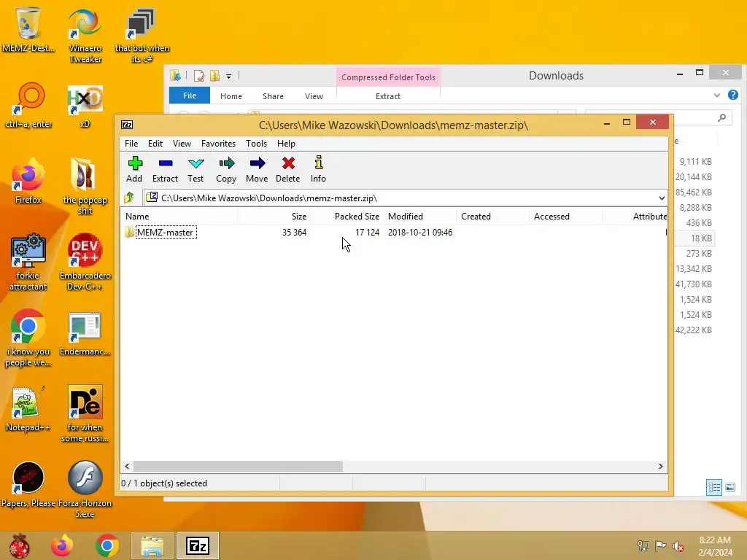Switch to File Explorer from the taskbar
The image size is (747, 560).
pos(152,545)
